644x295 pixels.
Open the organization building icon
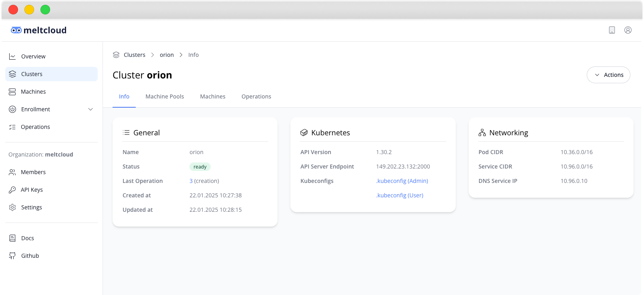(612, 30)
